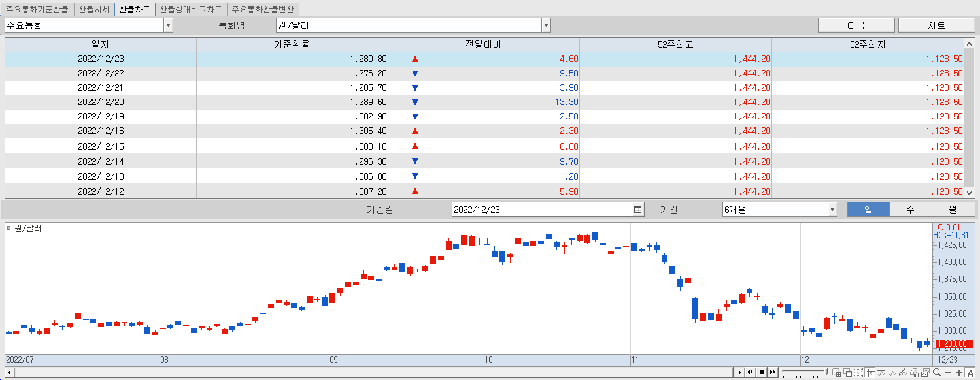Click the 1,289.60 rate cell
The height and width of the screenshot is (380, 980).
292,102
